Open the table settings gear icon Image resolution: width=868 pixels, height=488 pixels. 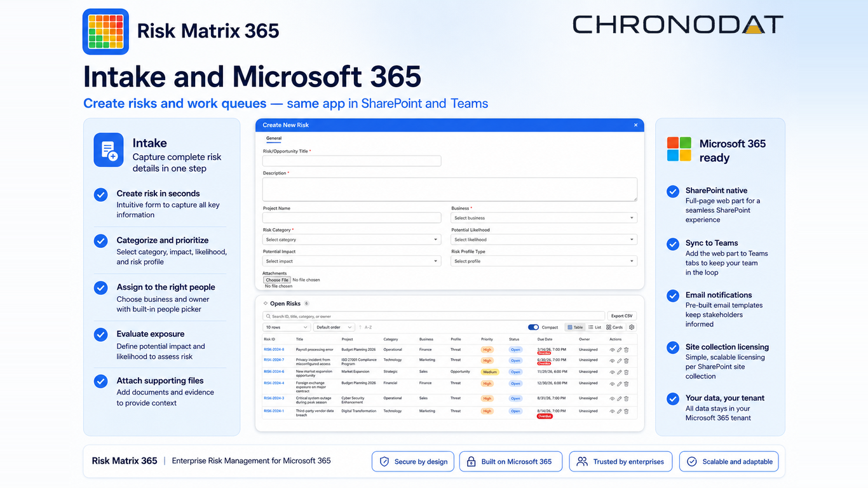tap(632, 327)
